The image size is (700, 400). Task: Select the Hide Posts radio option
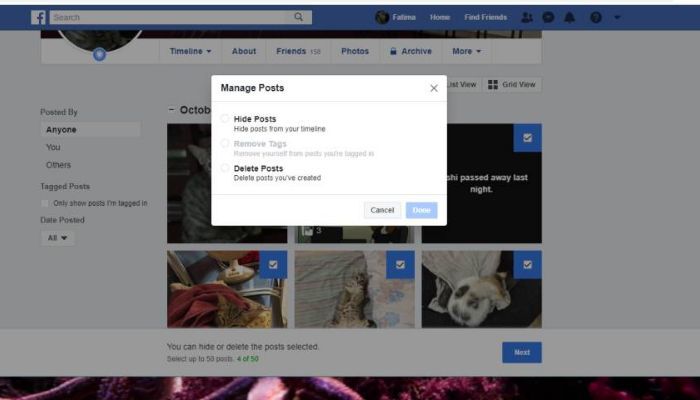[225, 118]
